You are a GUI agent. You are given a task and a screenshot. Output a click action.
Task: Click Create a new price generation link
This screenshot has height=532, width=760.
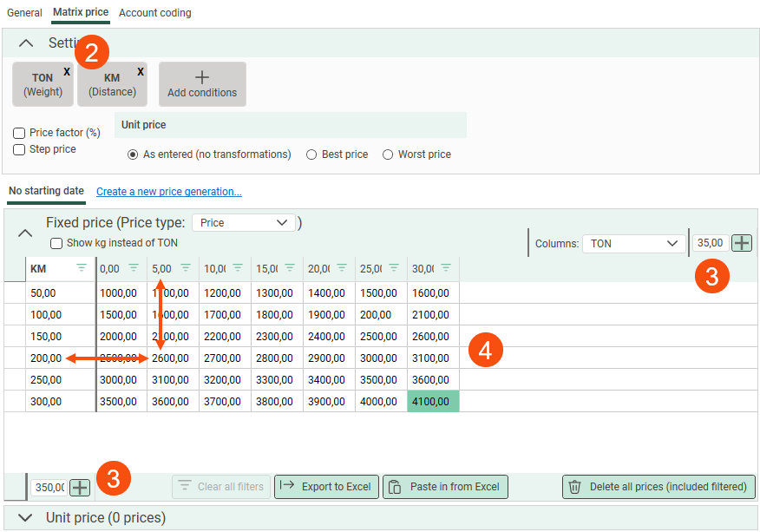pyautogui.click(x=169, y=192)
